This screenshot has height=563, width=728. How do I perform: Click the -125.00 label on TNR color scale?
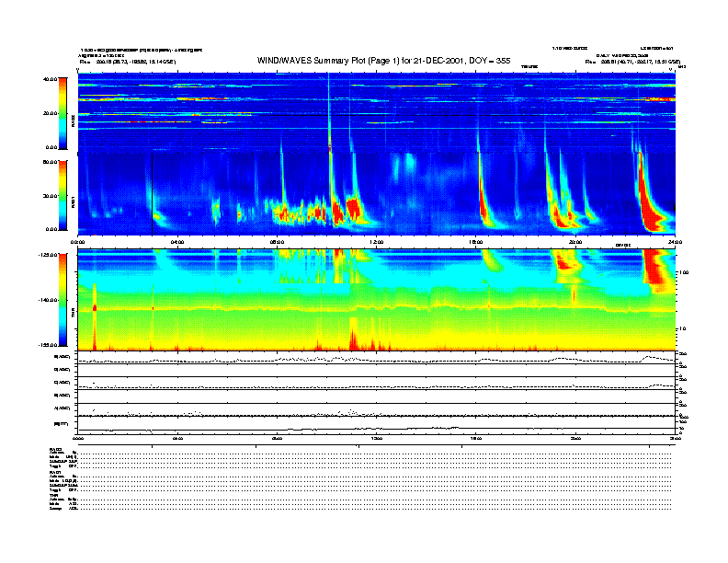[49, 255]
